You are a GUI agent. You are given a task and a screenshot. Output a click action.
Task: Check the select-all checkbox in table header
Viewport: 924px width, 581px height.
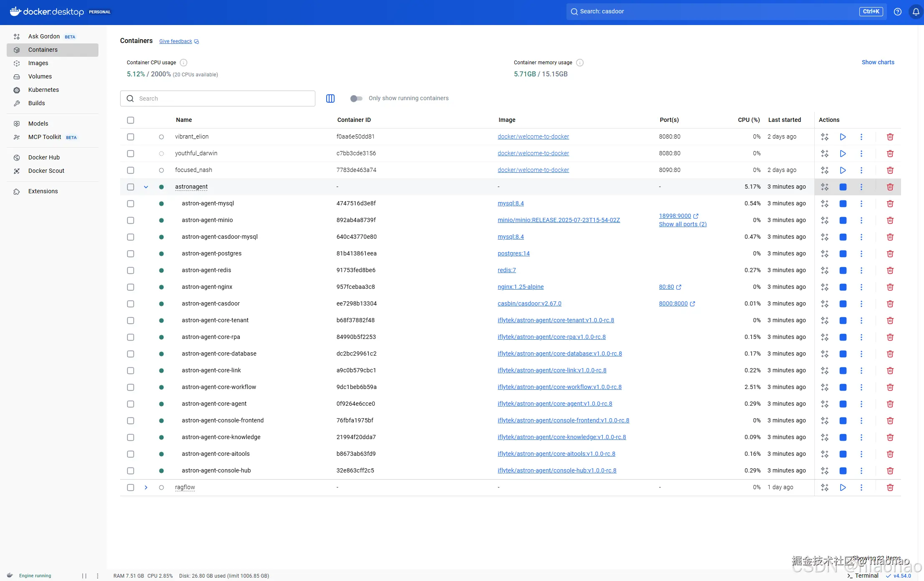(x=131, y=120)
